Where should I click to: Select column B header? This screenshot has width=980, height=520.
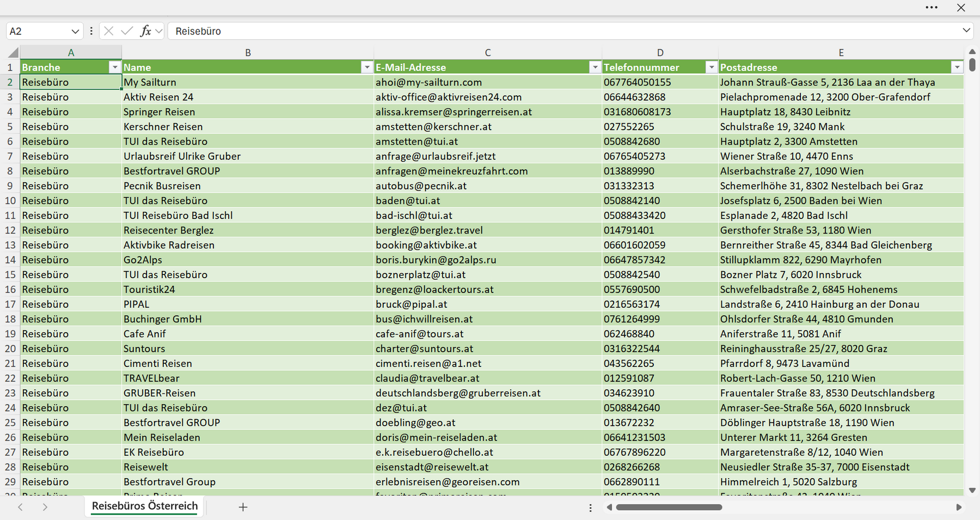pyautogui.click(x=248, y=53)
